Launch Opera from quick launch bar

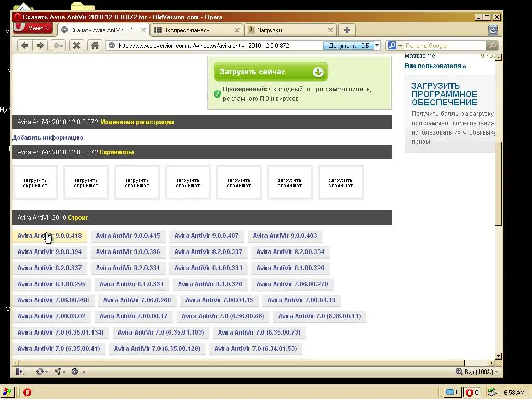(x=27, y=392)
